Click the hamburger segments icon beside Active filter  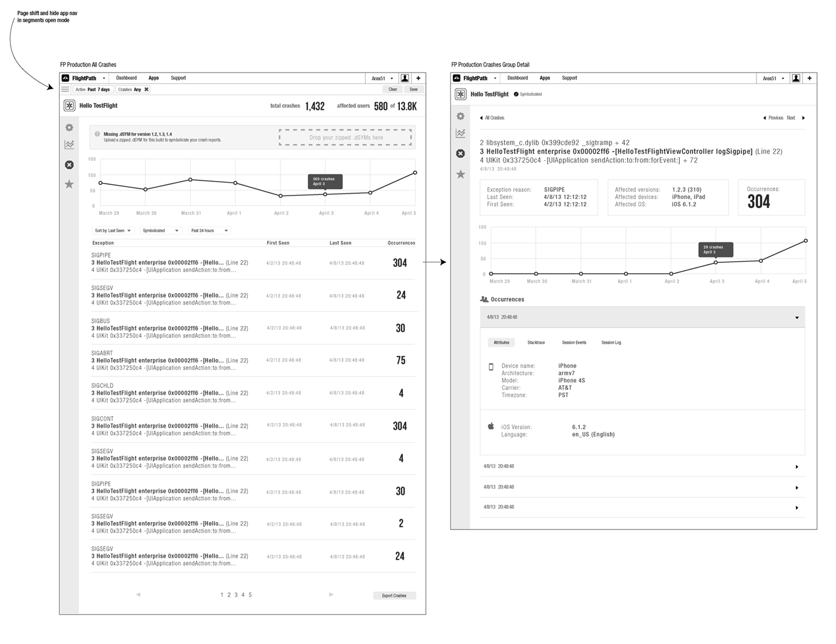point(65,89)
